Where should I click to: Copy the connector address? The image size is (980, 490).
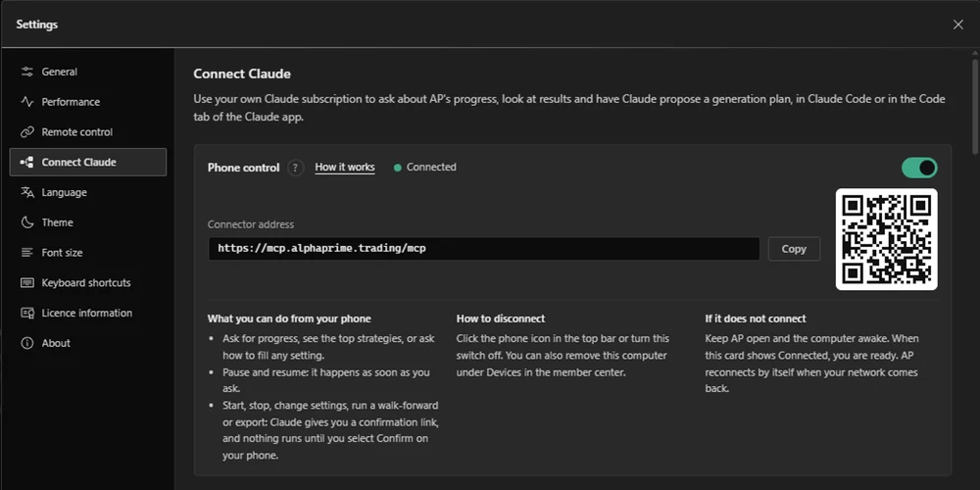pyautogui.click(x=794, y=249)
